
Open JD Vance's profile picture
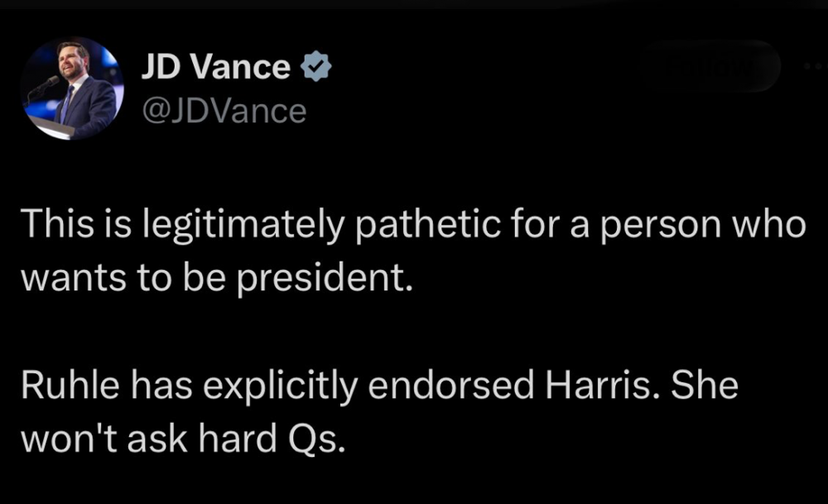pyautogui.click(x=73, y=88)
